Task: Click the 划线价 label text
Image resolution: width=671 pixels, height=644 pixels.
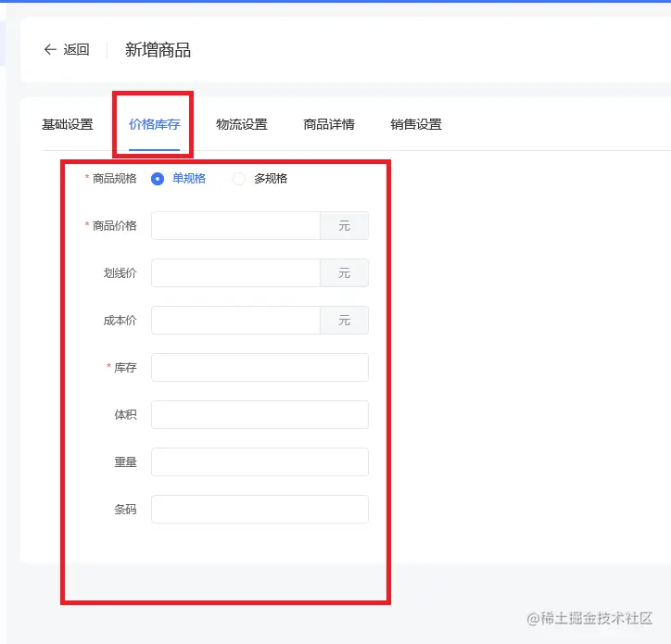Action: click(120, 273)
